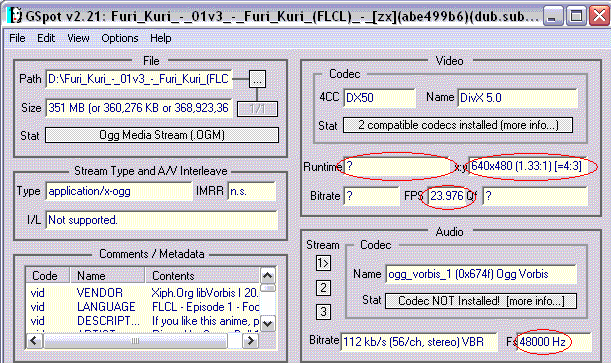Click the Path field showing D:\Furi_Kuri
The image size is (611, 364).
coord(139,79)
